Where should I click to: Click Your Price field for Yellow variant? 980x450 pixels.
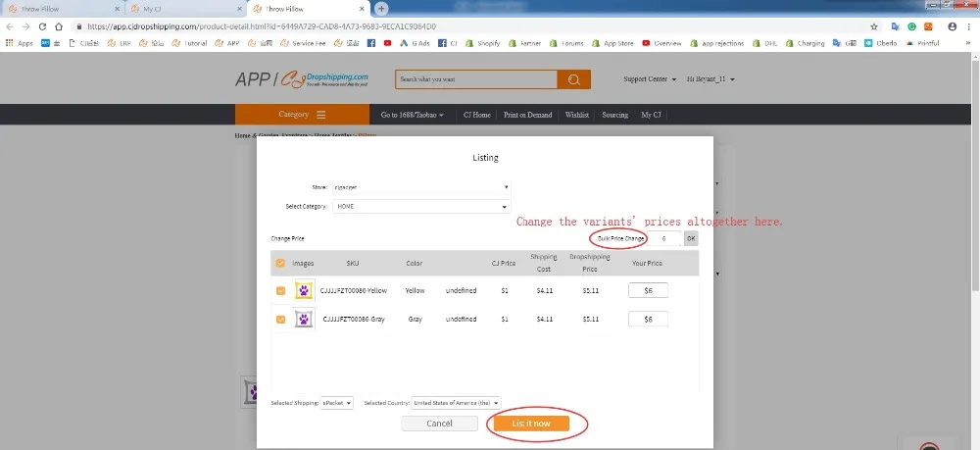click(648, 290)
